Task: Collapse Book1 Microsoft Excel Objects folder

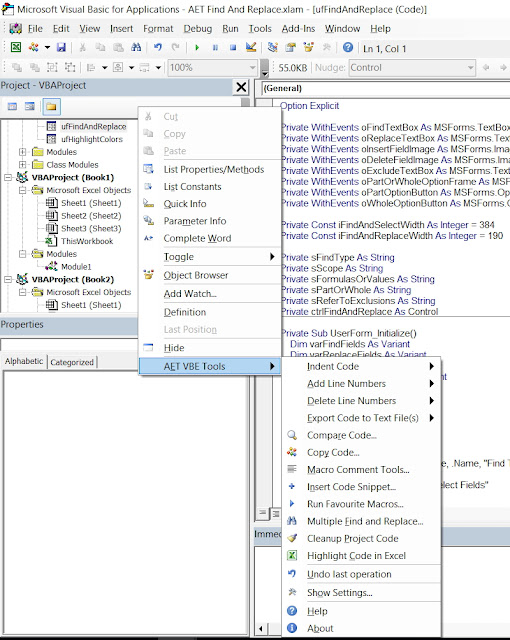Action: (x=23, y=190)
